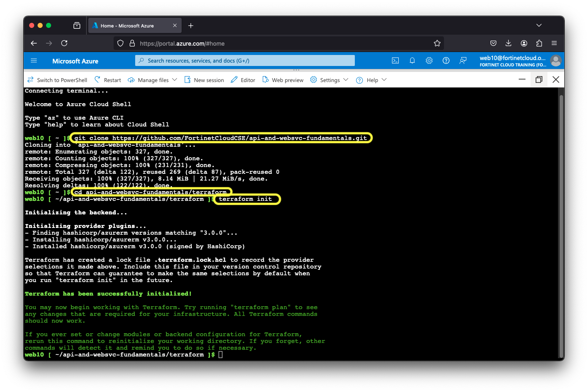
Task: Click the macOS green fullscreen window button
Action: [x=49, y=25]
